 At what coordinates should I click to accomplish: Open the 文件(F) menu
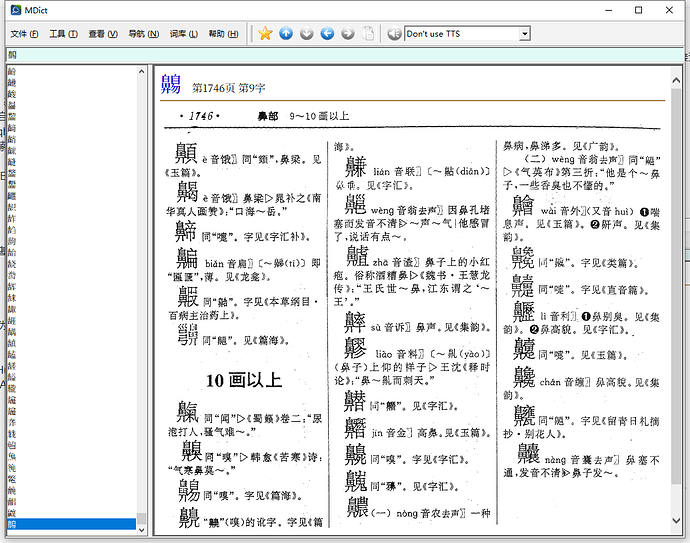click(x=24, y=34)
